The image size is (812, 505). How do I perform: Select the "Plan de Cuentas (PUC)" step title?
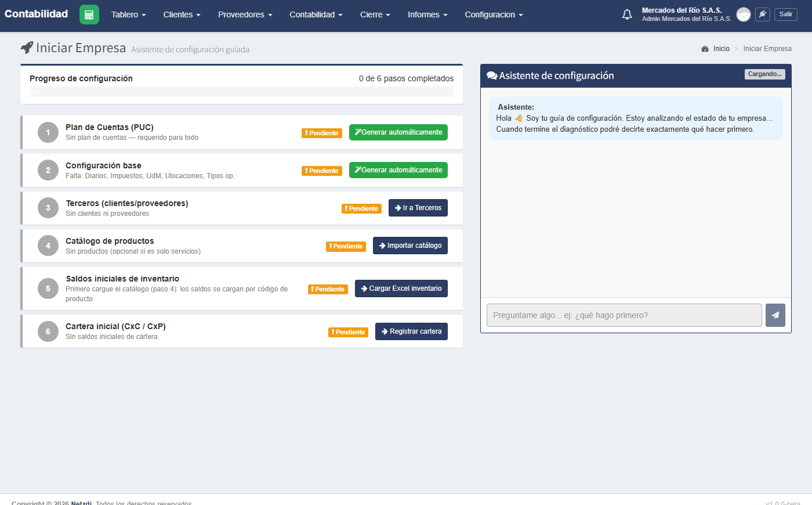coord(110,127)
